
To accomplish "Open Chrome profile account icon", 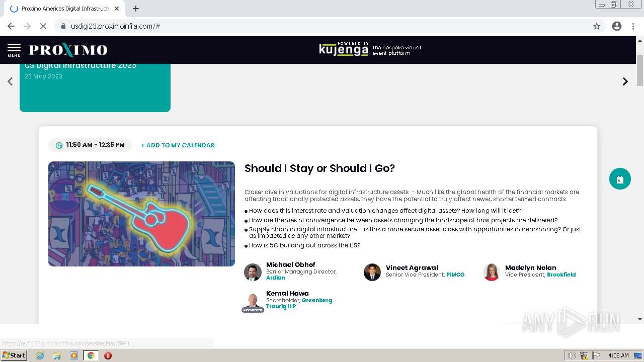I will point(617,26).
